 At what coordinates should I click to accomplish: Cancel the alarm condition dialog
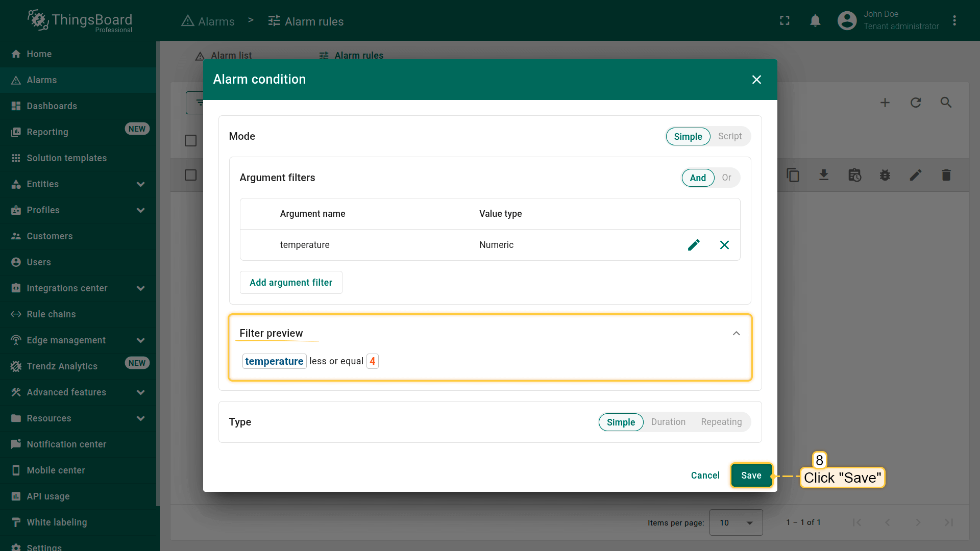[x=705, y=475]
